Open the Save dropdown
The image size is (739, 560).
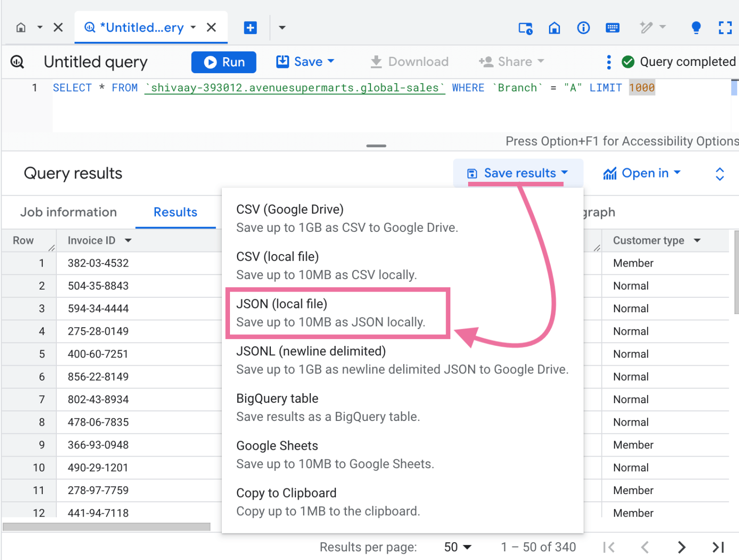coord(305,62)
